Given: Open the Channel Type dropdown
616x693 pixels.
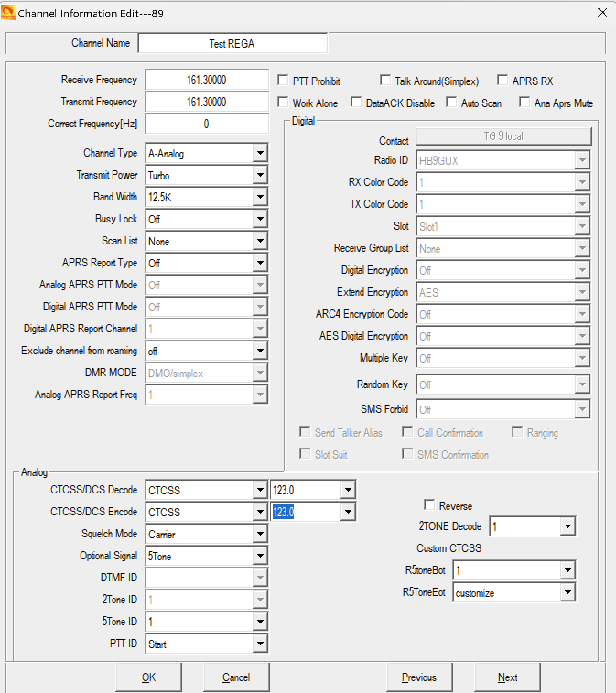Looking at the screenshot, I should pyautogui.click(x=260, y=153).
